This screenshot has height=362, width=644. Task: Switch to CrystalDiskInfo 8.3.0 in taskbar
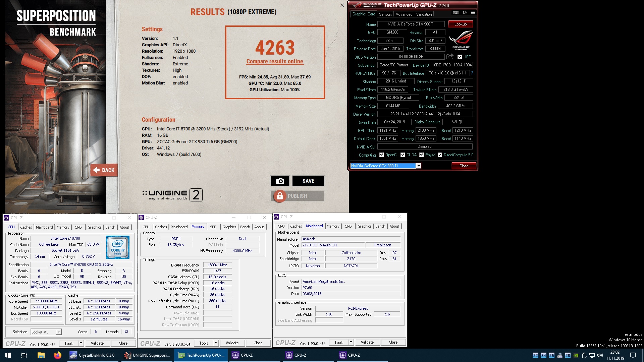pyautogui.click(x=93, y=355)
